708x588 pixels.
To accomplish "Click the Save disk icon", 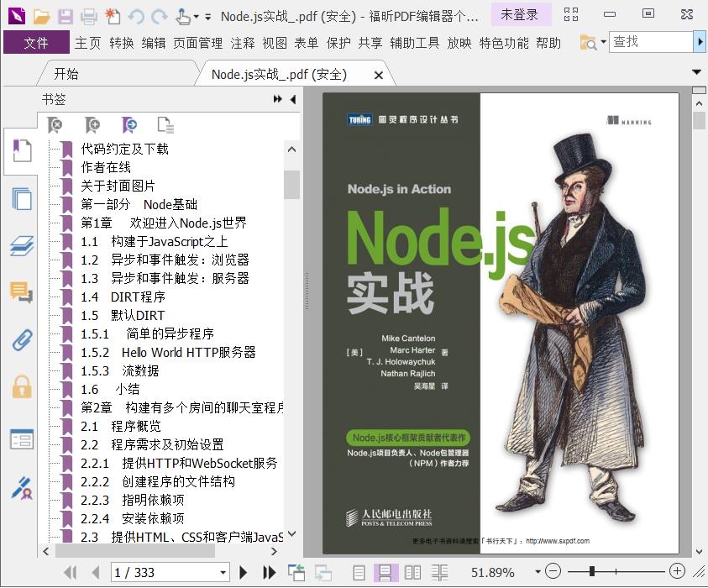I will click(x=66, y=16).
